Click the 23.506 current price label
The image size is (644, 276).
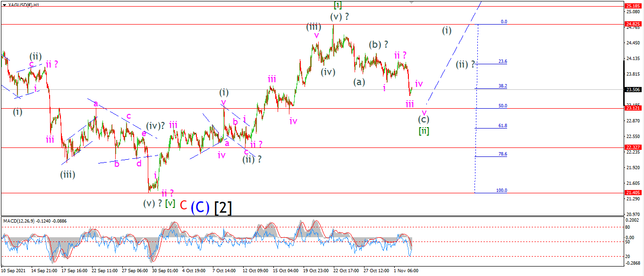coord(633,89)
